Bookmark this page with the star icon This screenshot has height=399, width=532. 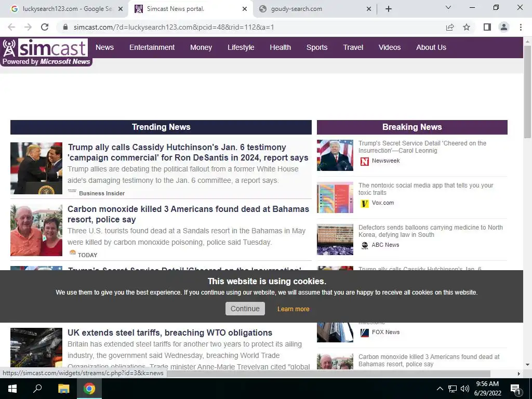tap(467, 27)
